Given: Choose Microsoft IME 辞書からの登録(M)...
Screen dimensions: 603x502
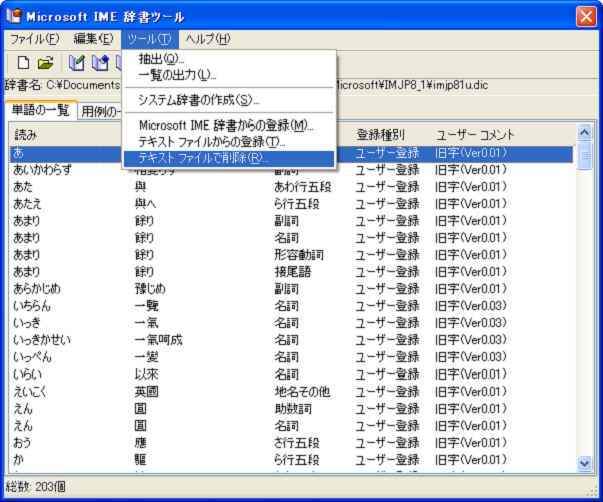Looking at the screenshot, I should tap(226, 125).
